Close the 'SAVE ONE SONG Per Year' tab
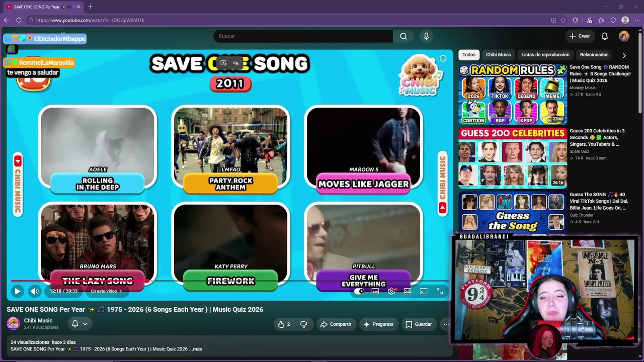644x362 pixels. 78,7
